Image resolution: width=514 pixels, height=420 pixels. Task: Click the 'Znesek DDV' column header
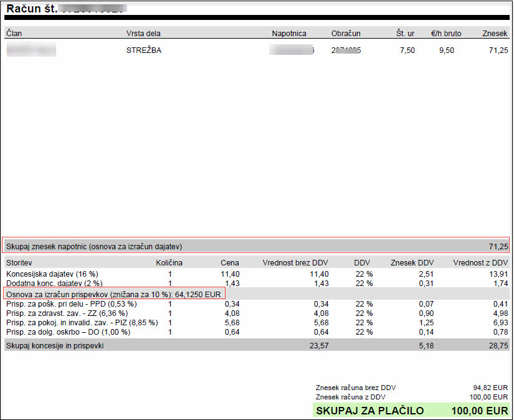[x=412, y=263]
